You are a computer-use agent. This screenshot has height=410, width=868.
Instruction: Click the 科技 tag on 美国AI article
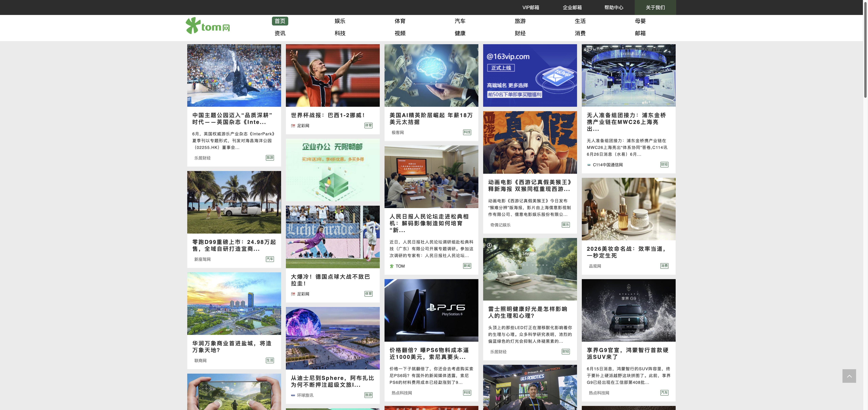click(467, 132)
